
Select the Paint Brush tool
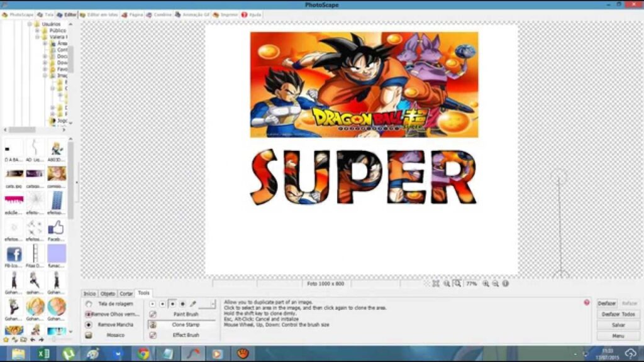pos(182,314)
